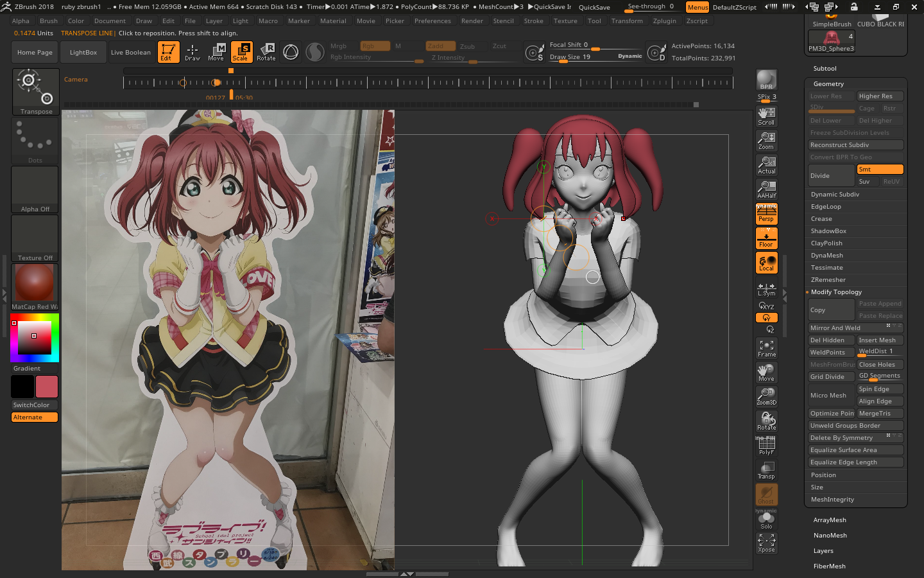
Task: Toggle Solo mode
Action: 766,520
